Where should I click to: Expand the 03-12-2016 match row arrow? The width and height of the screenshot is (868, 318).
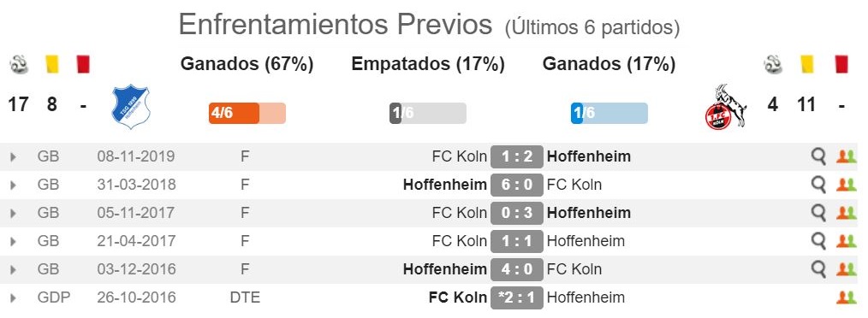pyautogui.click(x=14, y=270)
